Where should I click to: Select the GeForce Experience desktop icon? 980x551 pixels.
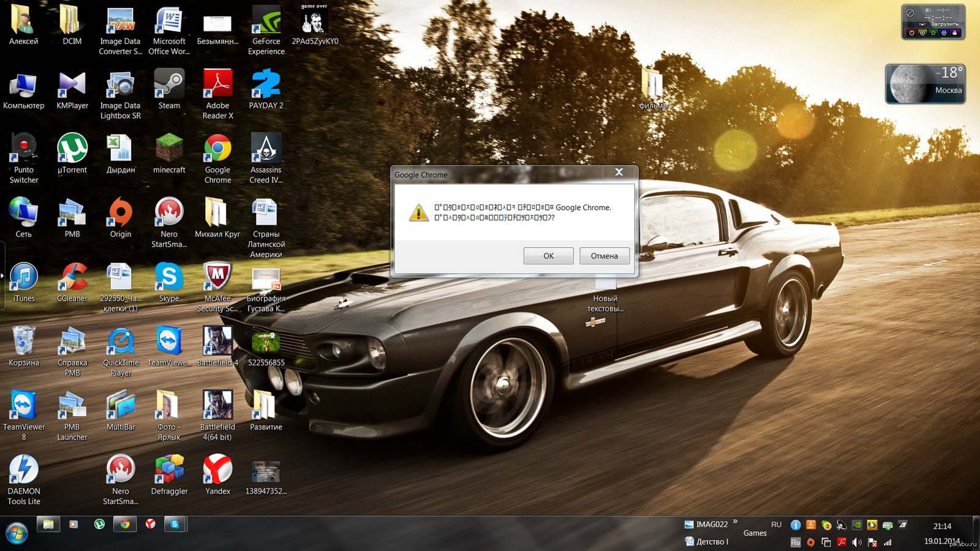[x=266, y=30]
